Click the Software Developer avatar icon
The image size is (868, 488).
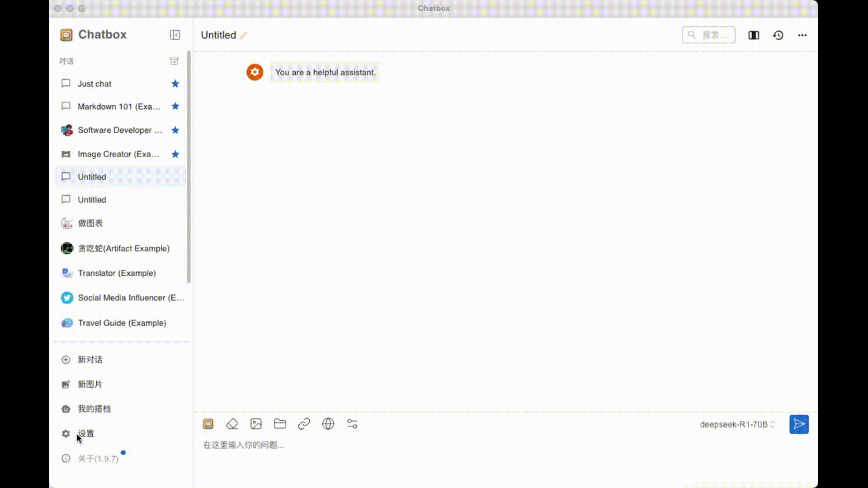click(x=67, y=130)
